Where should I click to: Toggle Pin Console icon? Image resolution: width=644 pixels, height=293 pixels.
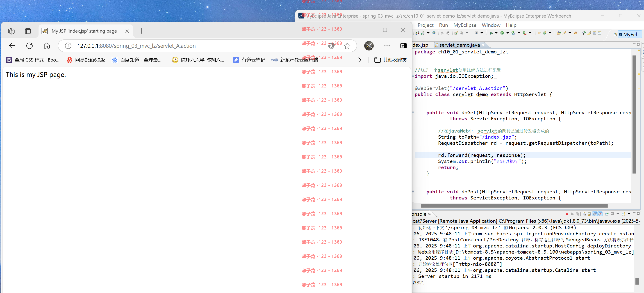(x=607, y=214)
